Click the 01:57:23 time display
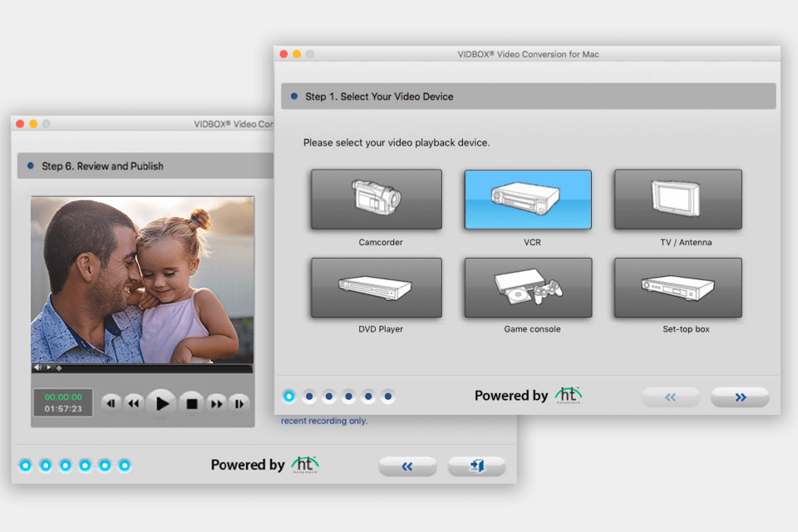 pos(63,409)
